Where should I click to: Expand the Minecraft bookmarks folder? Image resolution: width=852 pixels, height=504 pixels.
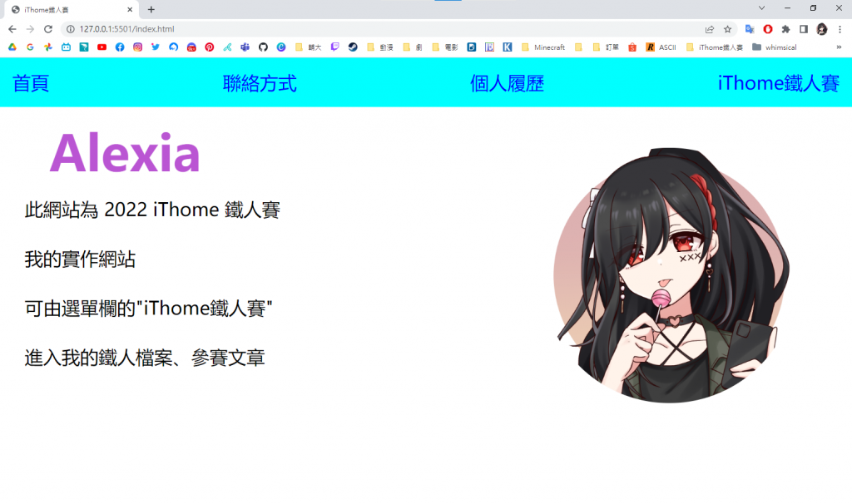coord(542,47)
